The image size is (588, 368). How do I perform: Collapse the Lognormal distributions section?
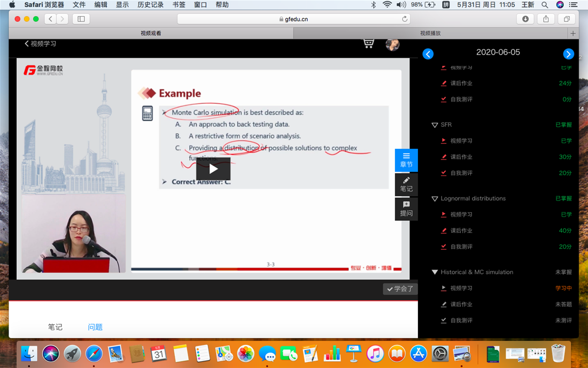click(x=435, y=198)
